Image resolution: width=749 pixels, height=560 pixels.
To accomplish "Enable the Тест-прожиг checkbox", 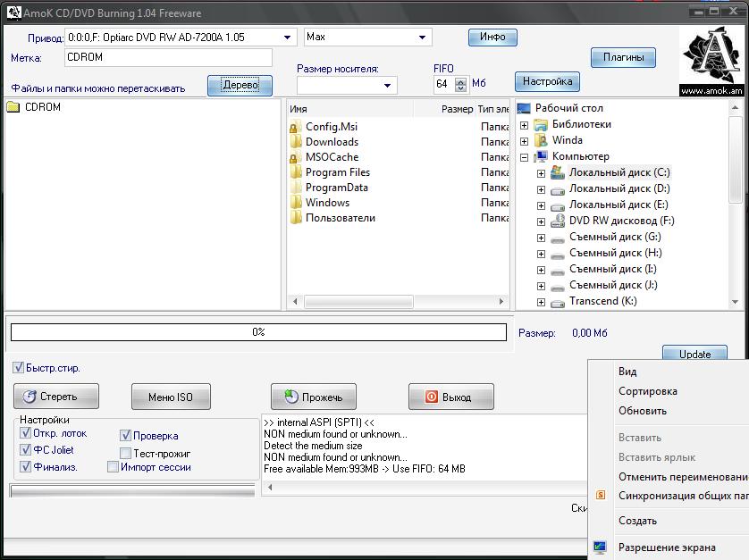I will pyautogui.click(x=125, y=453).
